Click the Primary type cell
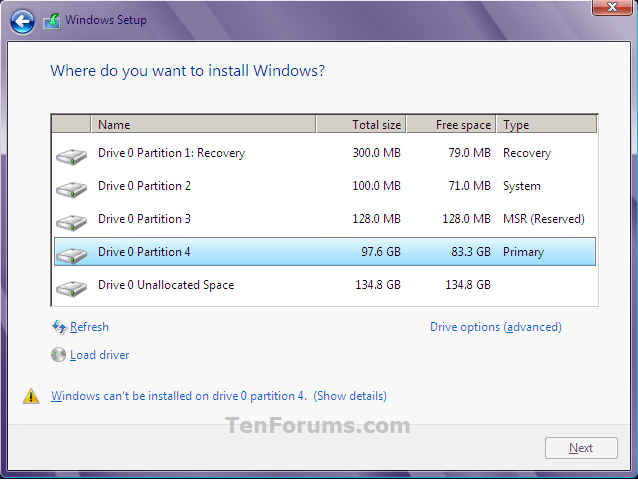The width and height of the screenshot is (638, 480). [x=523, y=252]
